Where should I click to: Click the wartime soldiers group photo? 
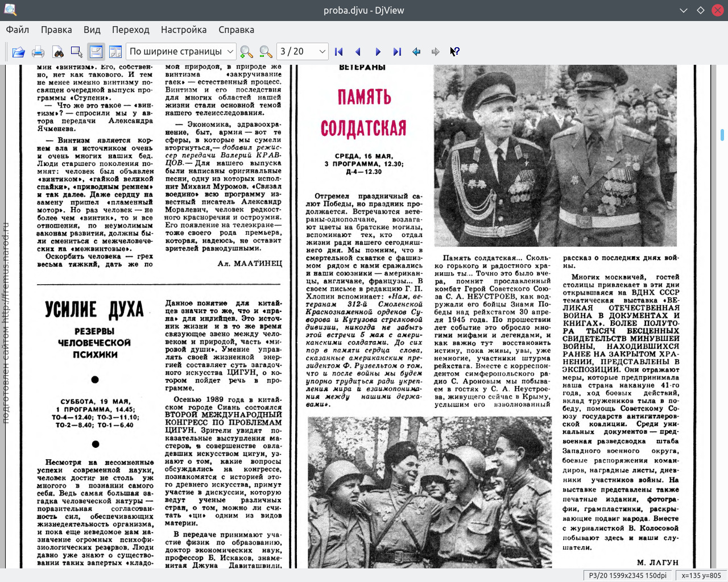429,492
